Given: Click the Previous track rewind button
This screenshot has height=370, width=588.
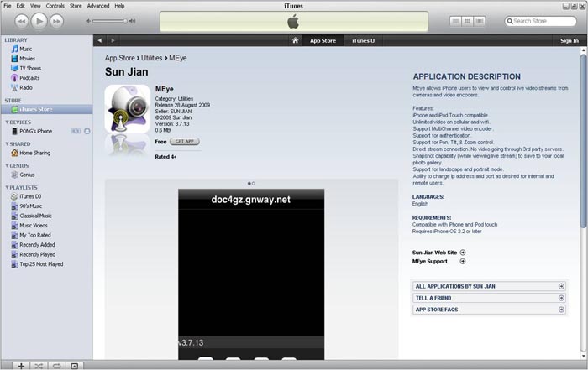Looking at the screenshot, I should point(22,21).
